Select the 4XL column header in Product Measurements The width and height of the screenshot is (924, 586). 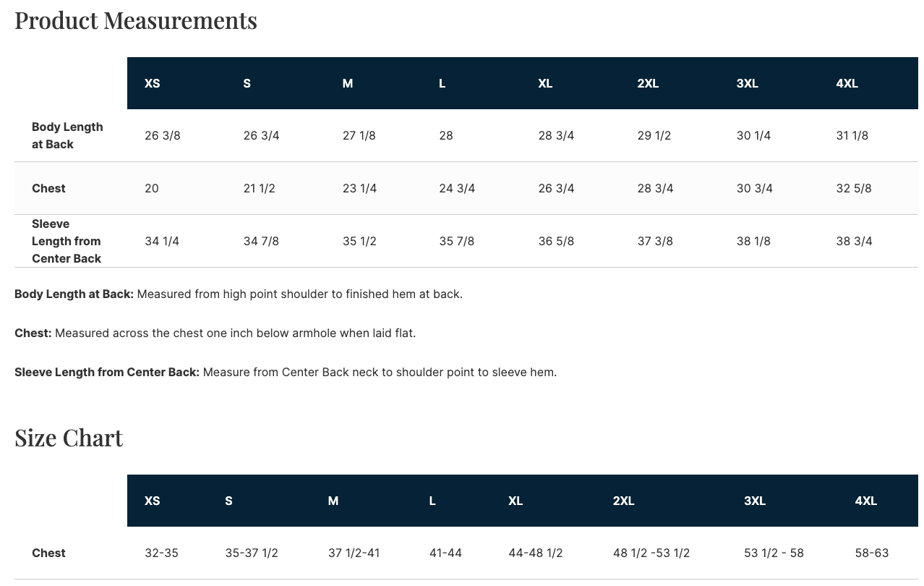(847, 83)
